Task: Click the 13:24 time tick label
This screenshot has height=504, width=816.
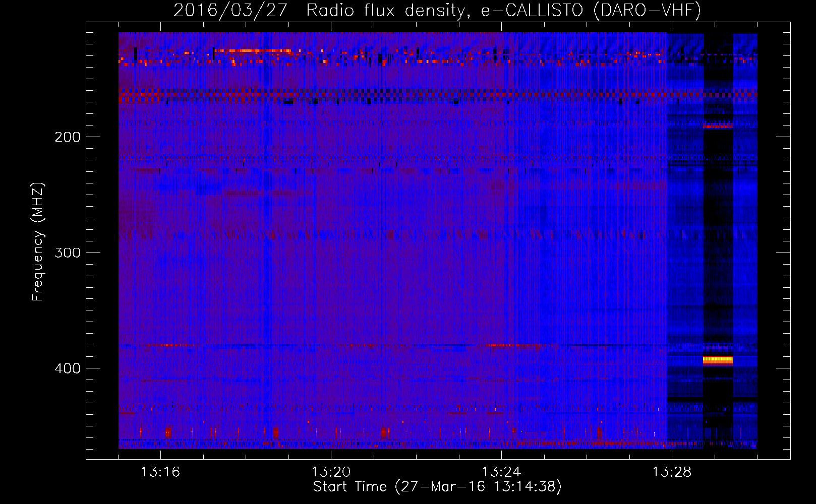Action: (501, 472)
